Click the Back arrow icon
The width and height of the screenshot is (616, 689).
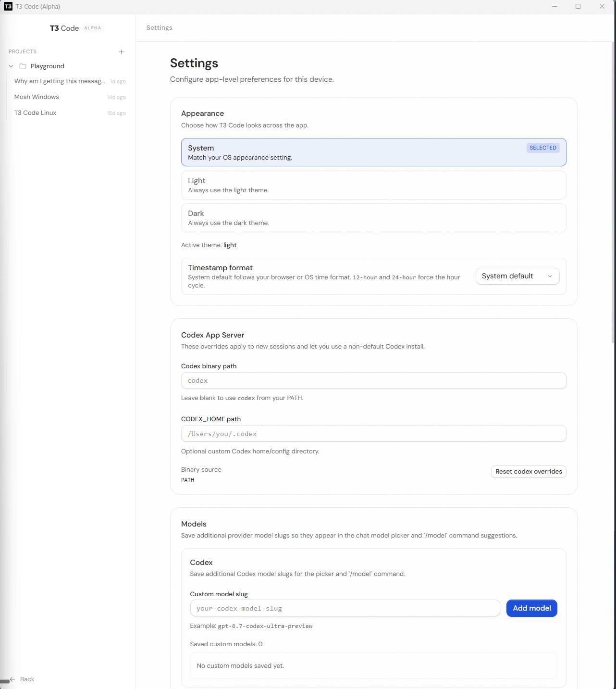(x=12, y=679)
